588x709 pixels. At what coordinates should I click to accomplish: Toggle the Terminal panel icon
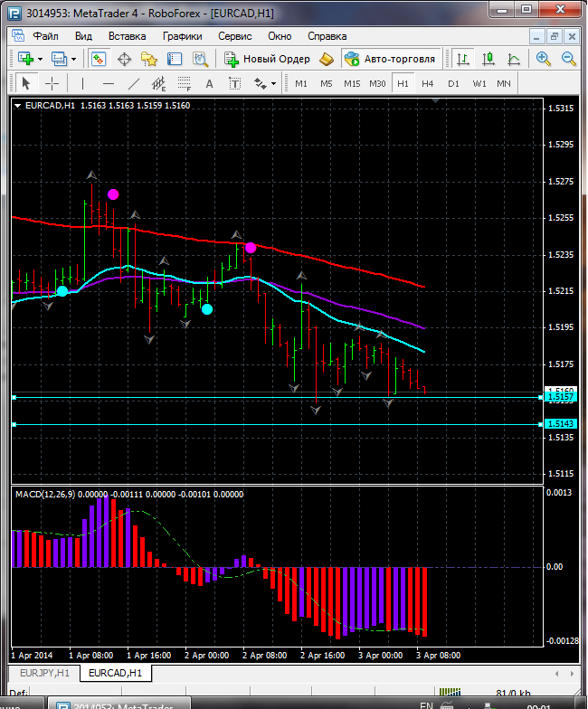(x=174, y=59)
